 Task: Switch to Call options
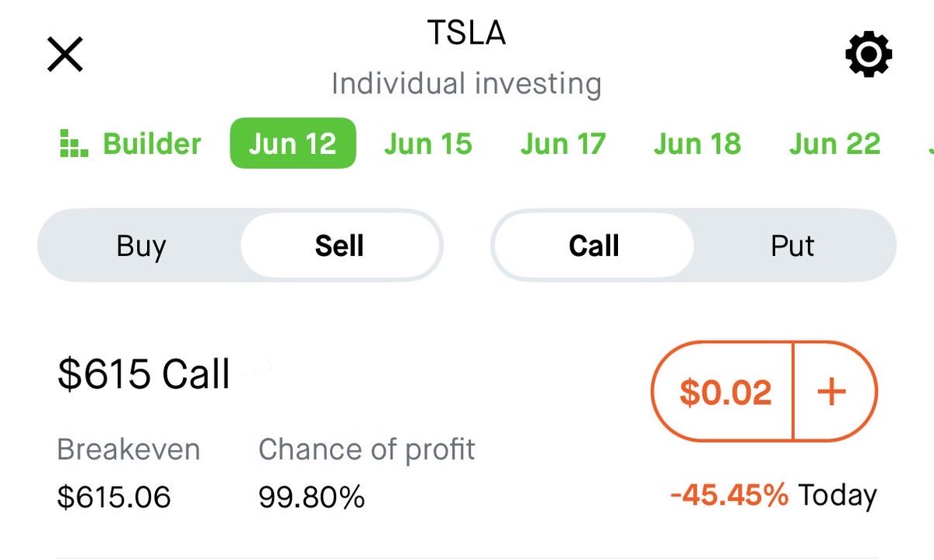click(594, 246)
